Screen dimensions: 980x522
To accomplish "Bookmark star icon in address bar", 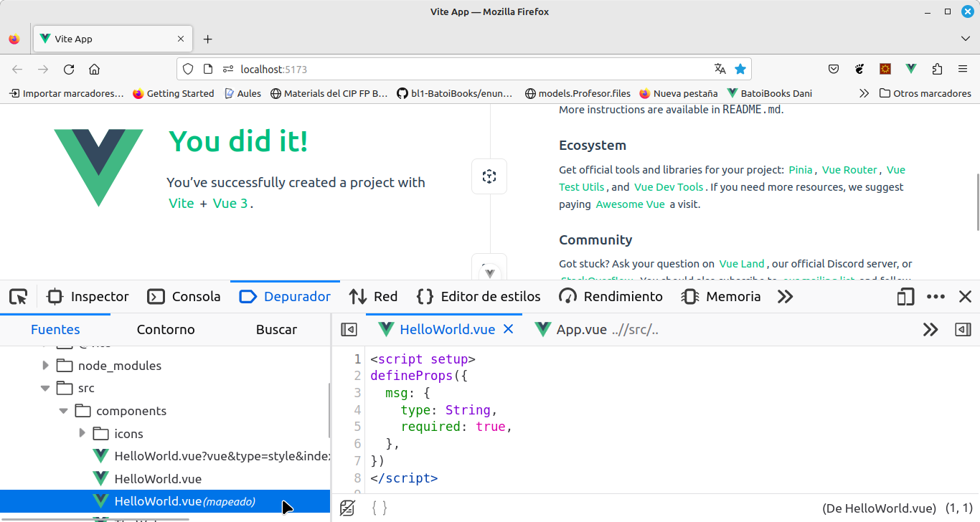I will (x=740, y=70).
